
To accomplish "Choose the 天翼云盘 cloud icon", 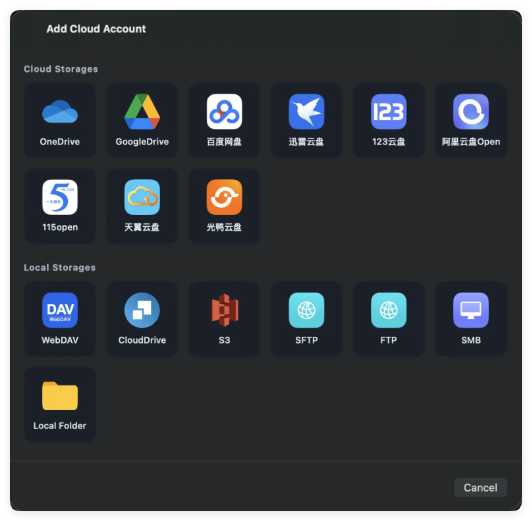I will (142, 197).
